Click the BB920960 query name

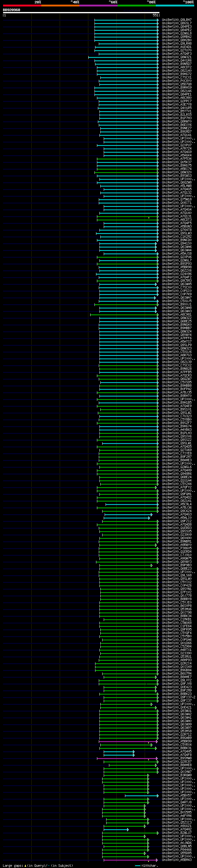11,10
